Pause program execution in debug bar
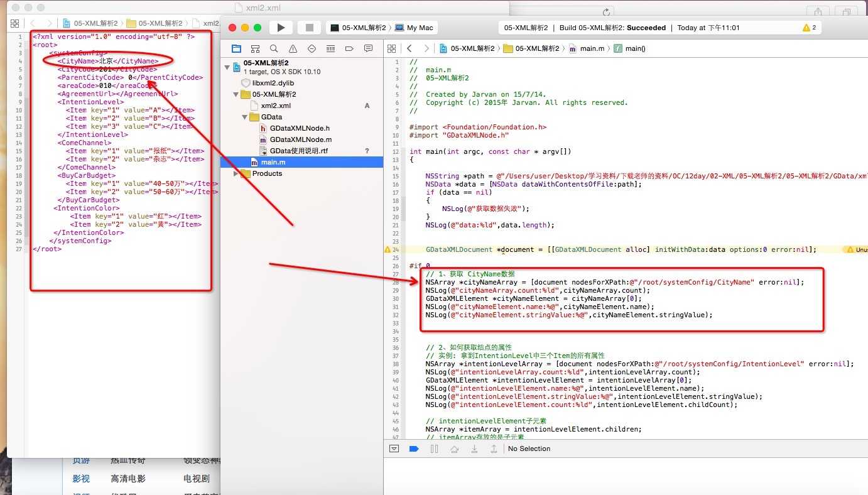This screenshot has width=868, height=495. (x=434, y=449)
